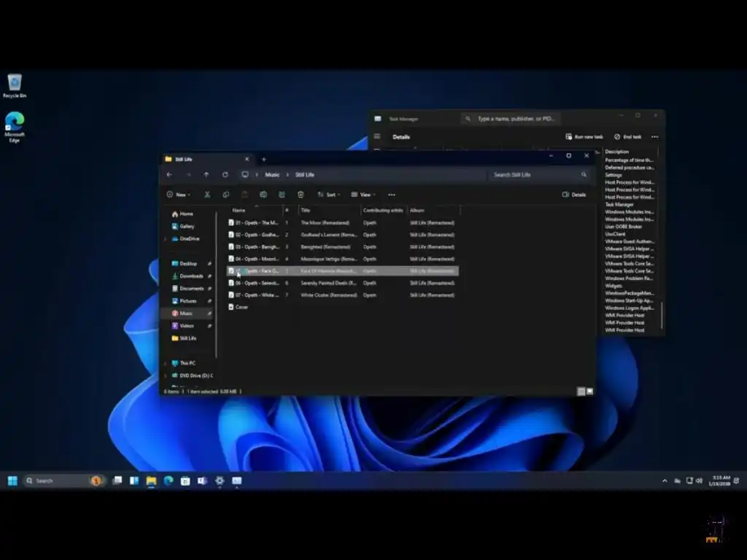
Task: Click the Share icon in Explorer toolbar
Action: [x=282, y=195]
